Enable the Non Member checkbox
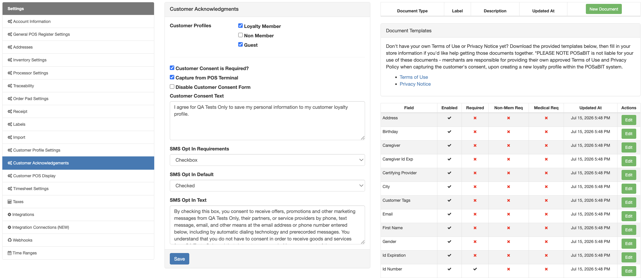 (240, 35)
